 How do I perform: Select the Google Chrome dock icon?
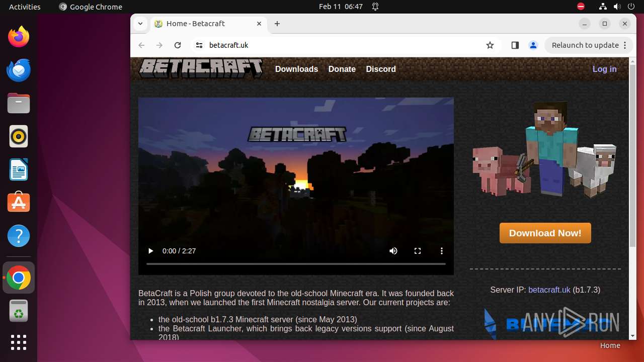[19, 278]
